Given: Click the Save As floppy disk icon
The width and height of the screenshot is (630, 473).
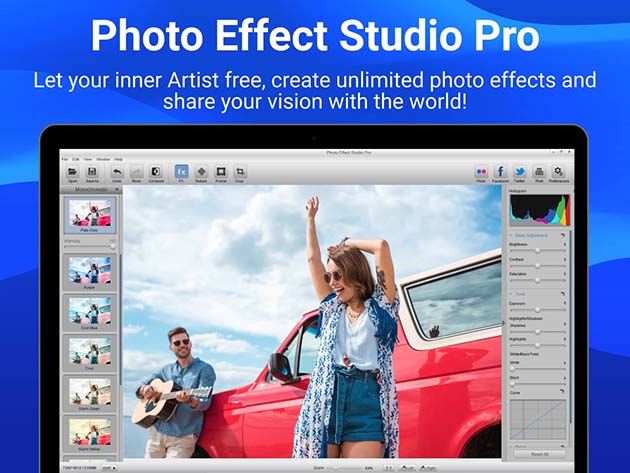Looking at the screenshot, I should pyautogui.click(x=92, y=172).
